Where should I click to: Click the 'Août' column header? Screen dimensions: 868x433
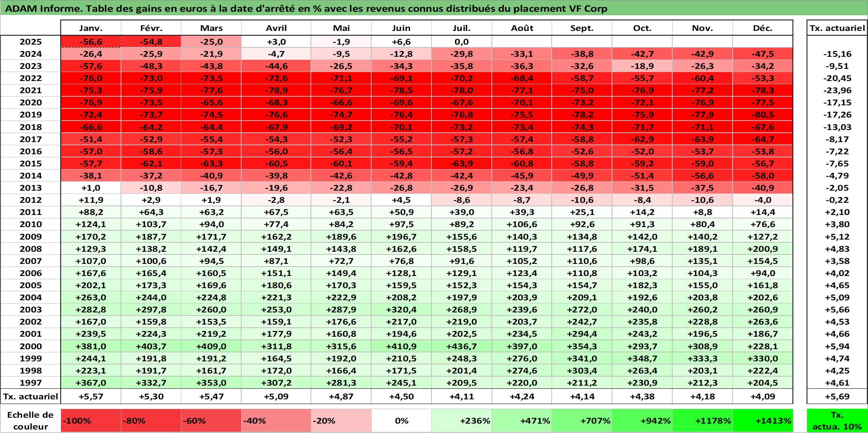coord(522,28)
